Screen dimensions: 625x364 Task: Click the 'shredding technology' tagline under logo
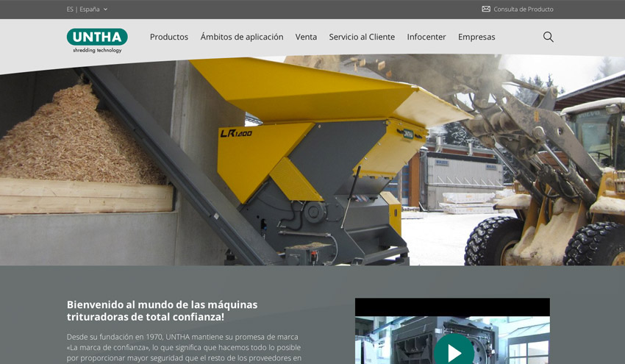[97, 51]
